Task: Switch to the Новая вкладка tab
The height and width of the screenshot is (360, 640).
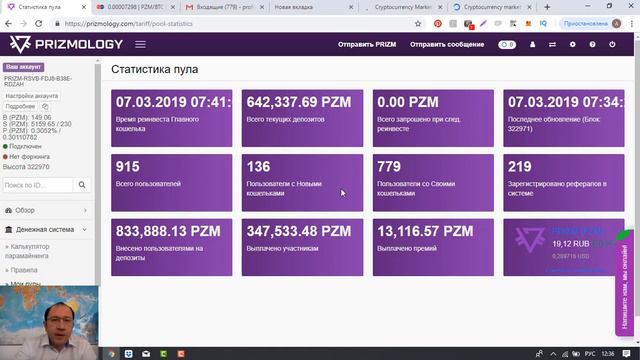Action: click(x=313, y=7)
